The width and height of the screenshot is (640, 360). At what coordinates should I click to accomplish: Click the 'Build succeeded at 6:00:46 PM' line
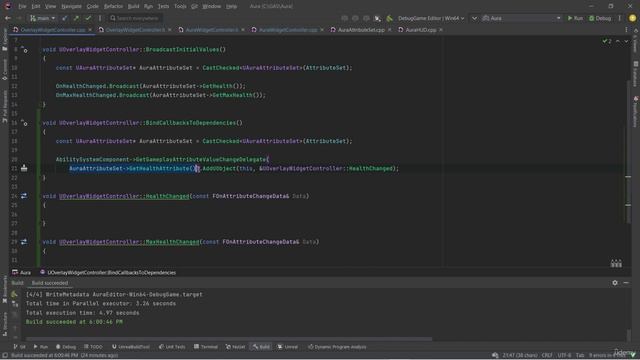point(74,322)
